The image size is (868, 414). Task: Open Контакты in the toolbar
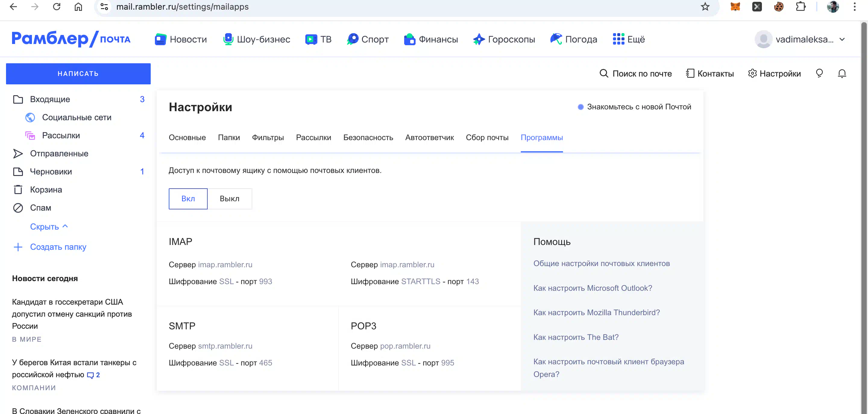tap(710, 74)
